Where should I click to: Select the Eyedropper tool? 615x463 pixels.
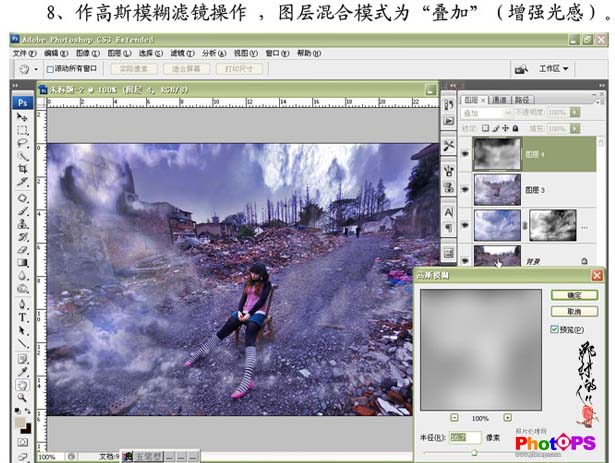click(22, 372)
